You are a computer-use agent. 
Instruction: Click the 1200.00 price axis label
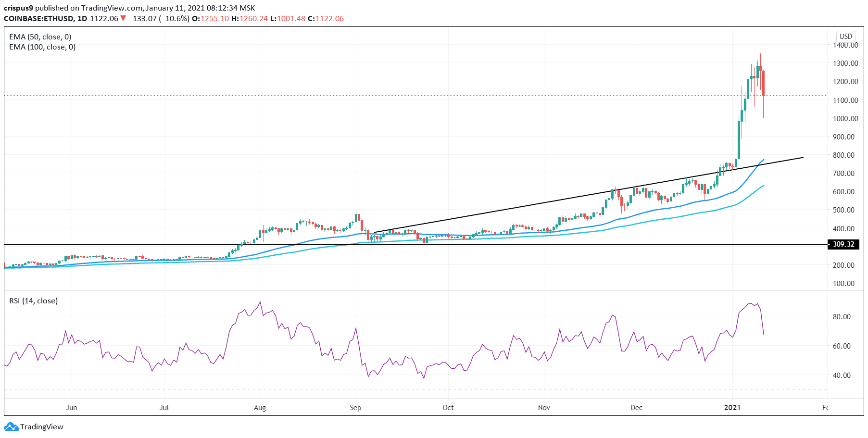[845, 82]
